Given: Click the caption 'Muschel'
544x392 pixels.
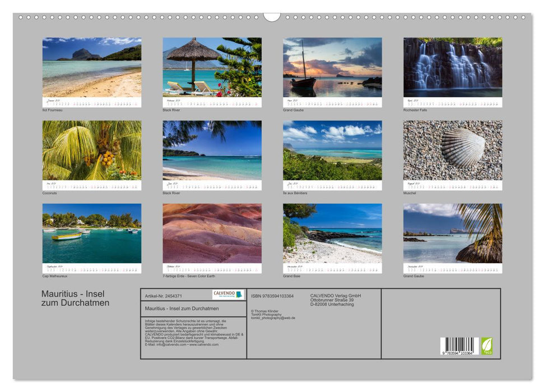Looking at the screenshot, I should coord(410,193).
